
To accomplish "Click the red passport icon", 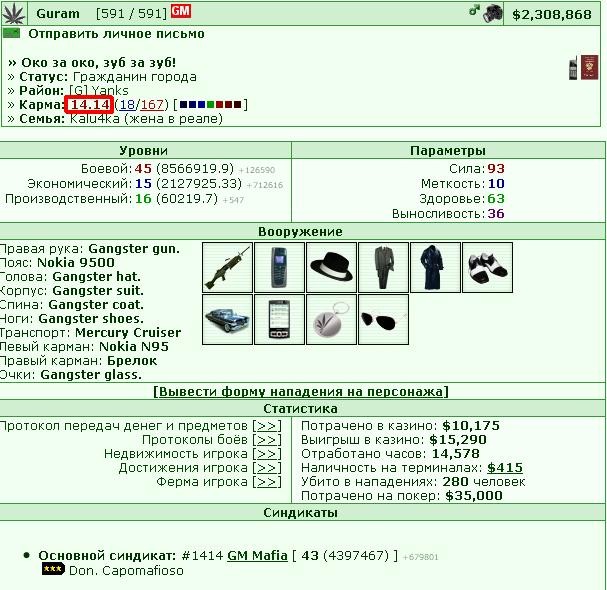I will [x=589, y=67].
